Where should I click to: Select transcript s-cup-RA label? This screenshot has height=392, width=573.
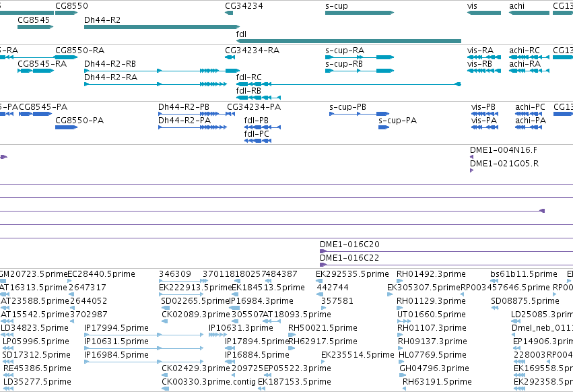tap(345, 51)
